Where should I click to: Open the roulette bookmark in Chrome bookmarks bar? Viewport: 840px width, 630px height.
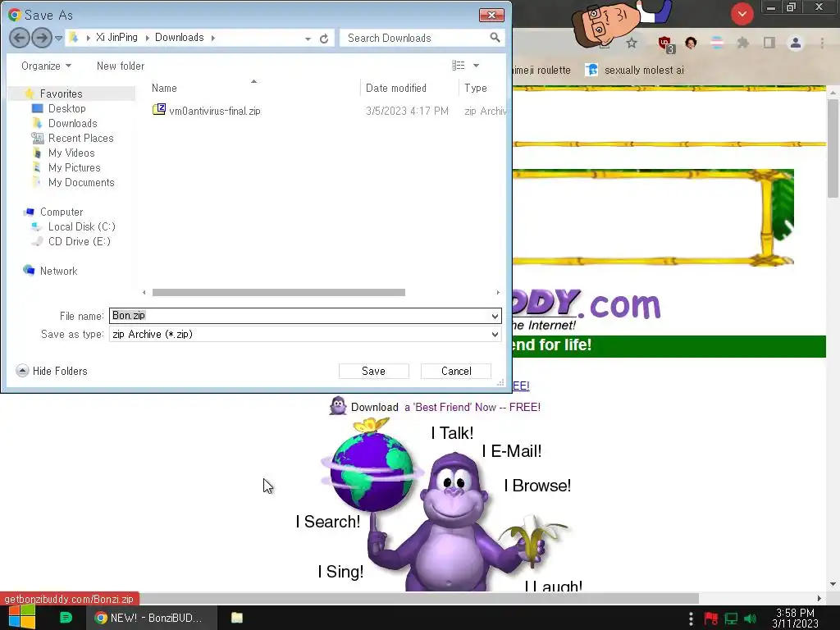pos(542,71)
